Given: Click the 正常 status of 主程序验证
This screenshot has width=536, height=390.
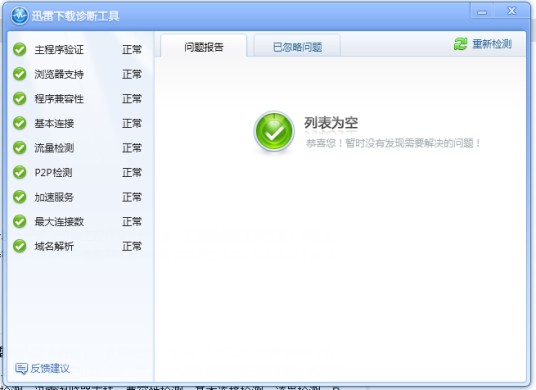Looking at the screenshot, I should click(132, 50).
